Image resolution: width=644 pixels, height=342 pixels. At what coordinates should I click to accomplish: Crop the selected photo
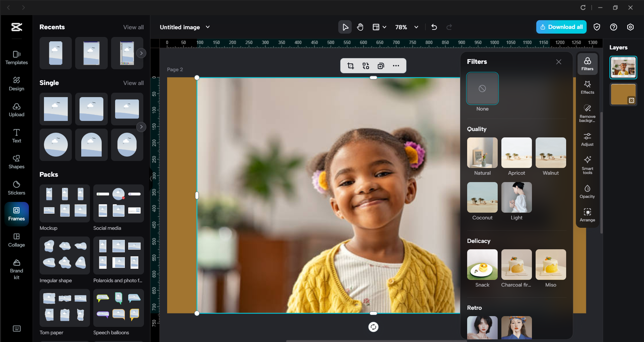point(350,66)
